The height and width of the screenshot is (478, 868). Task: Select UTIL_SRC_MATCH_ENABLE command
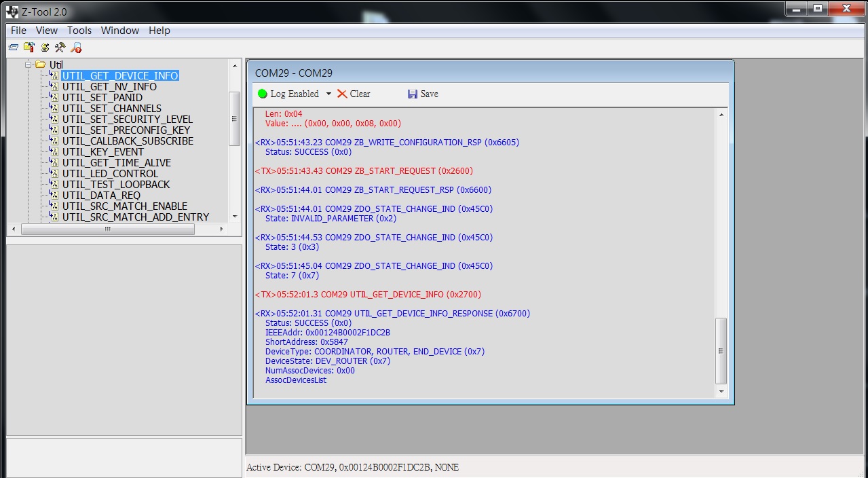(125, 206)
